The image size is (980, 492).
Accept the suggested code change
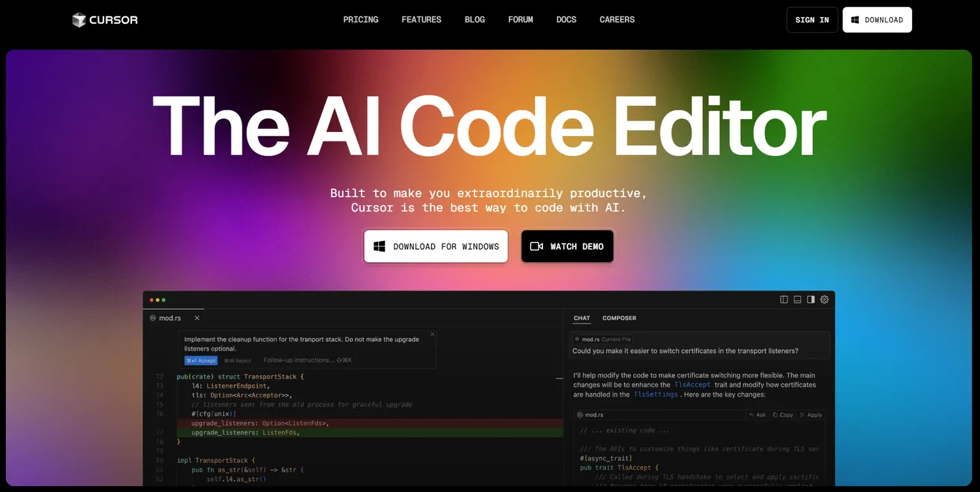point(201,360)
